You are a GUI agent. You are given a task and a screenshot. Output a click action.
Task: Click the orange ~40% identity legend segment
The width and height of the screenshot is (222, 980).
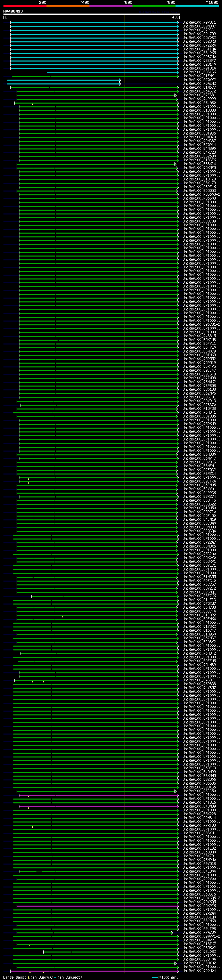tap(68, 6)
